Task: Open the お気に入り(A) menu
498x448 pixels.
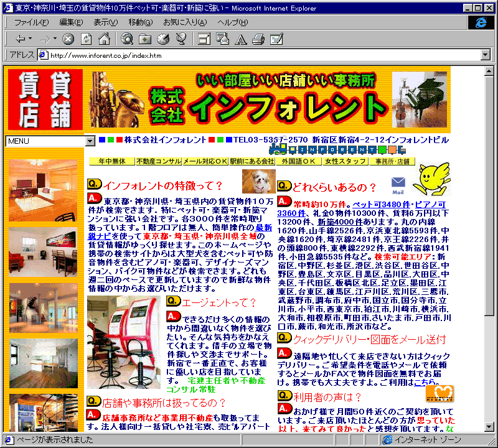Action: 185,22
